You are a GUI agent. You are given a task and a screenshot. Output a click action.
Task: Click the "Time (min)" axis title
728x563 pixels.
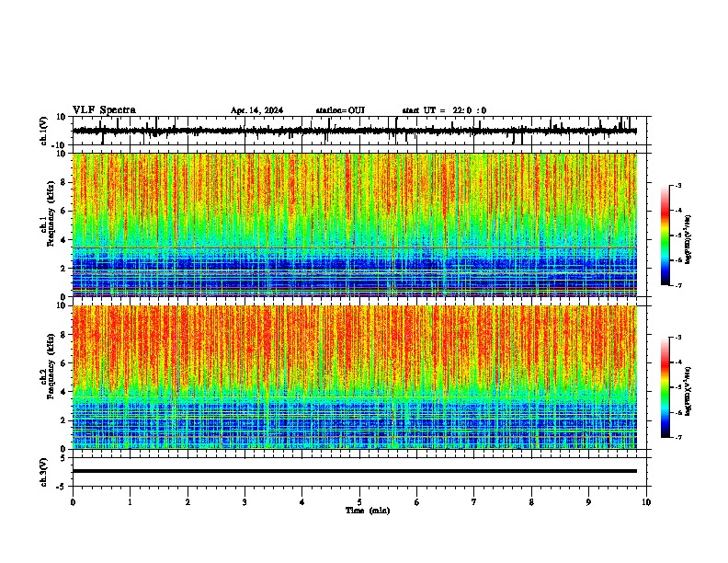click(368, 511)
